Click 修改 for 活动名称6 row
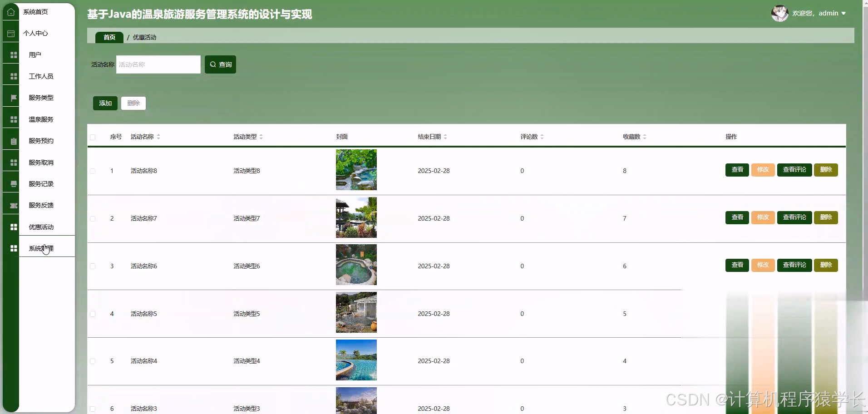 pyautogui.click(x=763, y=265)
